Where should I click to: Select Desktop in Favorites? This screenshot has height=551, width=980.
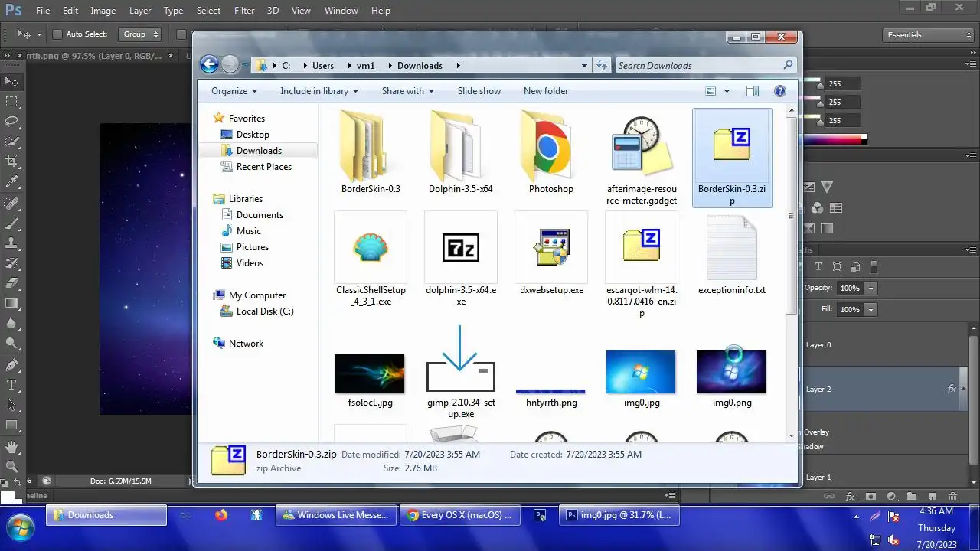[253, 135]
